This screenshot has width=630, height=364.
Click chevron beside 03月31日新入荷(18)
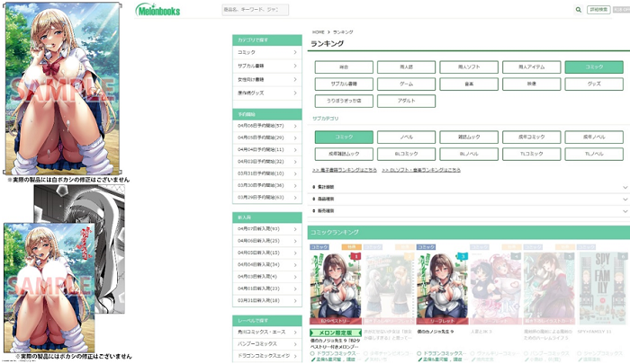[295, 300]
